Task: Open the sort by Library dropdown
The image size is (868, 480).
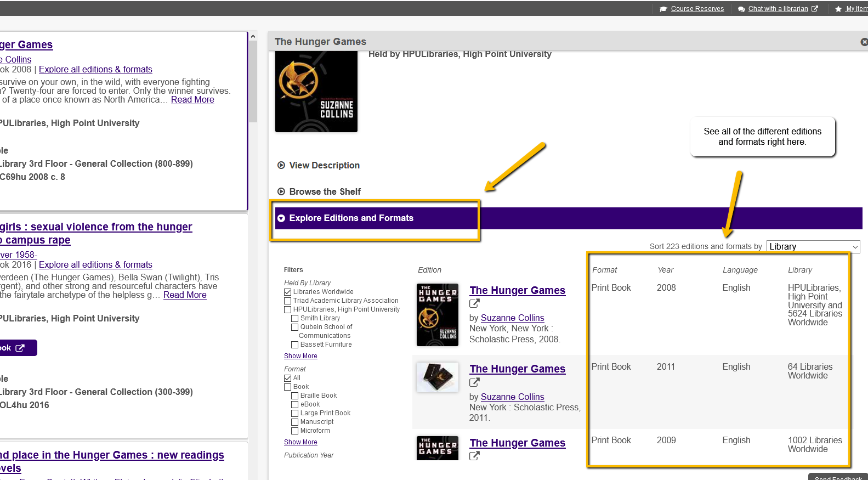Action: point(813,247)
